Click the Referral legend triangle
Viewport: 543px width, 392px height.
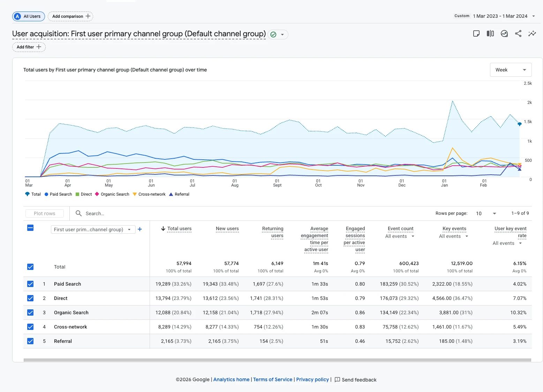pos(171,194)
